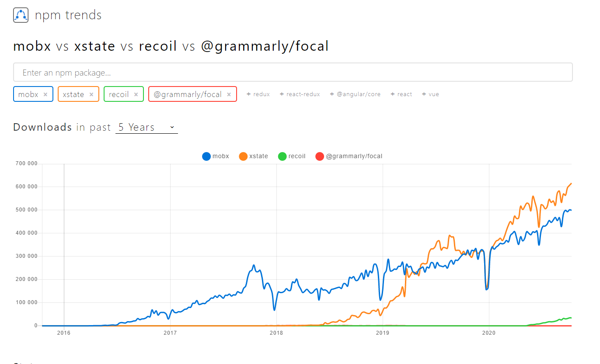The width and height of the screenshot is (600, 364).
Task: Add suggested package redux
Action: click(258, 94)
